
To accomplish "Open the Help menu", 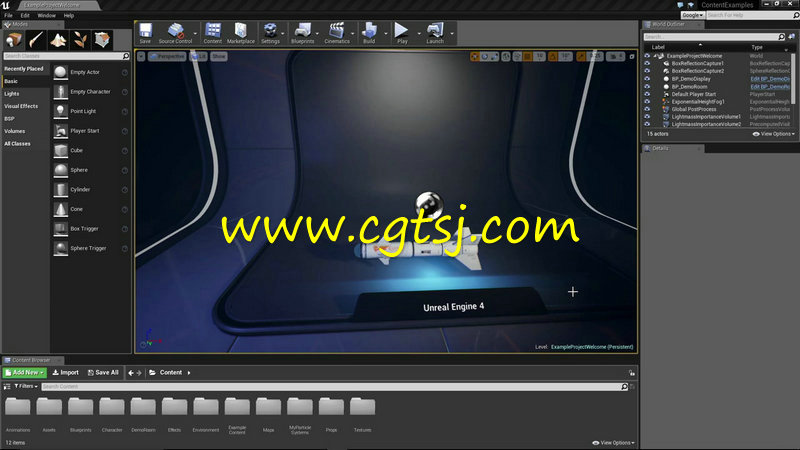I will coord(69,16).
